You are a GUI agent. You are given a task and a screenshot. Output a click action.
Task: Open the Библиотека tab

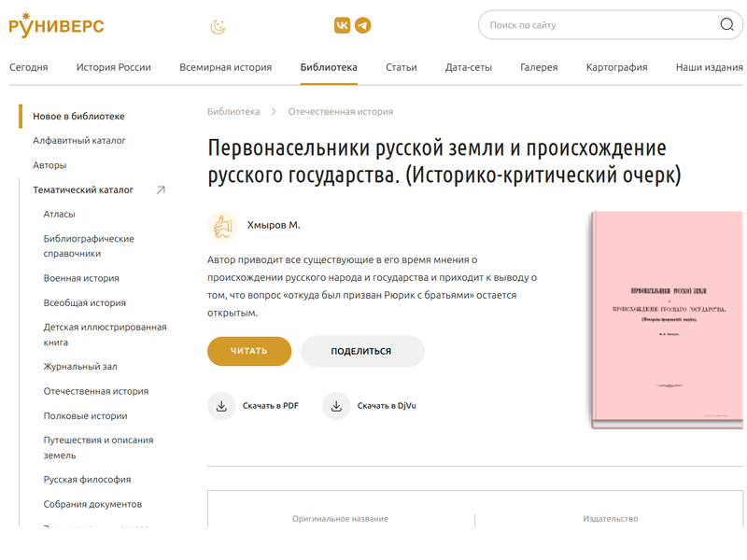329,67
